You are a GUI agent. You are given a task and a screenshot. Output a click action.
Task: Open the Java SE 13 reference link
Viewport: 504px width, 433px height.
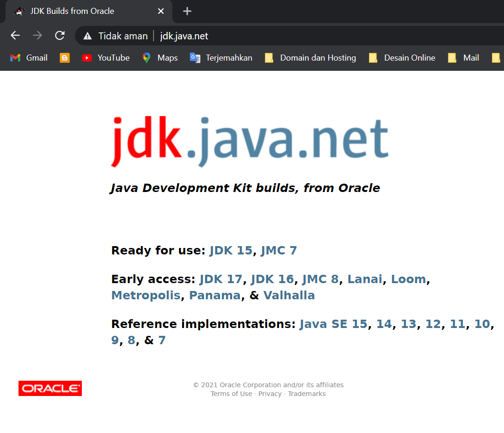(x=409, y=324)
